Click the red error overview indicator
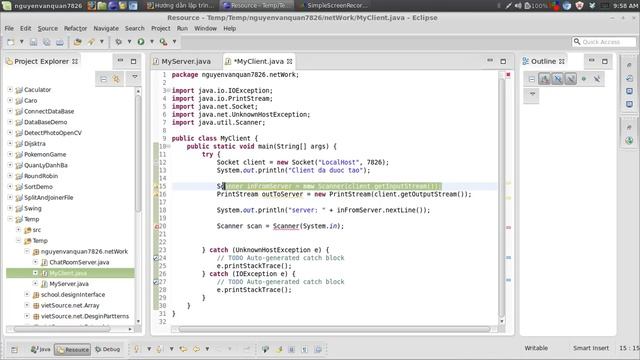Viewport: 640px width, 360px height. coord(509,75)
